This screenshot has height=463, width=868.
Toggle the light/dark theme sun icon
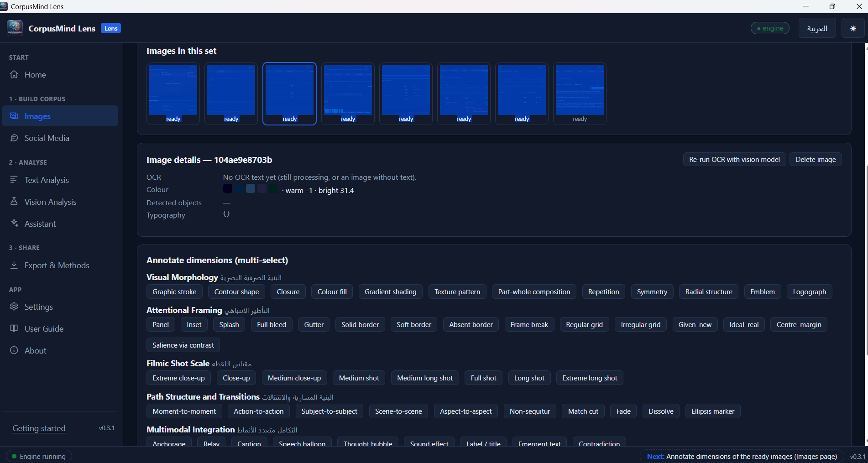pyautogui.click(x=853, y=28)
